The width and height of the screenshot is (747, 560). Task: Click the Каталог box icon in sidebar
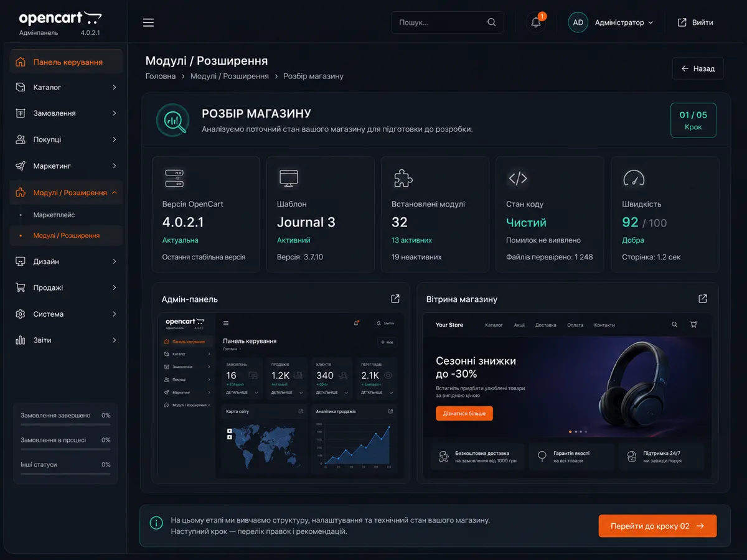pos(21,87)
